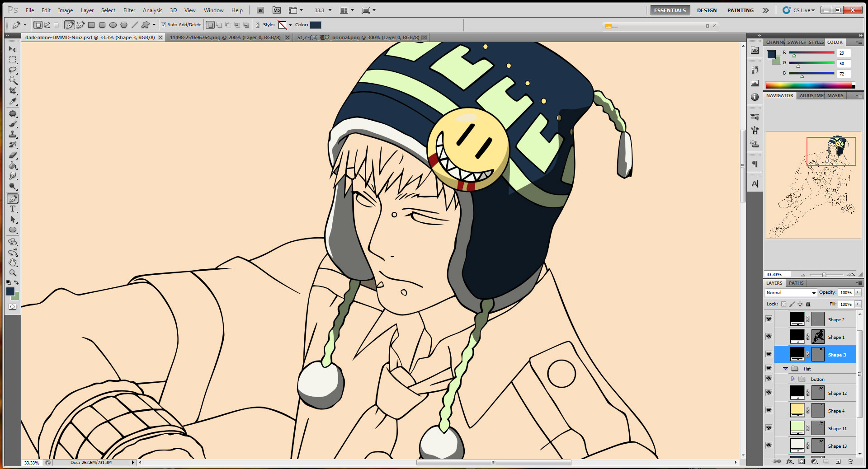The image size is (868, 469).
Task: Select the Hand tool
Action: pos(13,263)
